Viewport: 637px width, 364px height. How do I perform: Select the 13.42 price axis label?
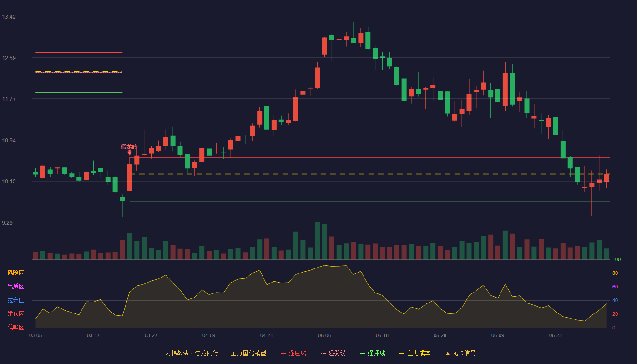9,17
